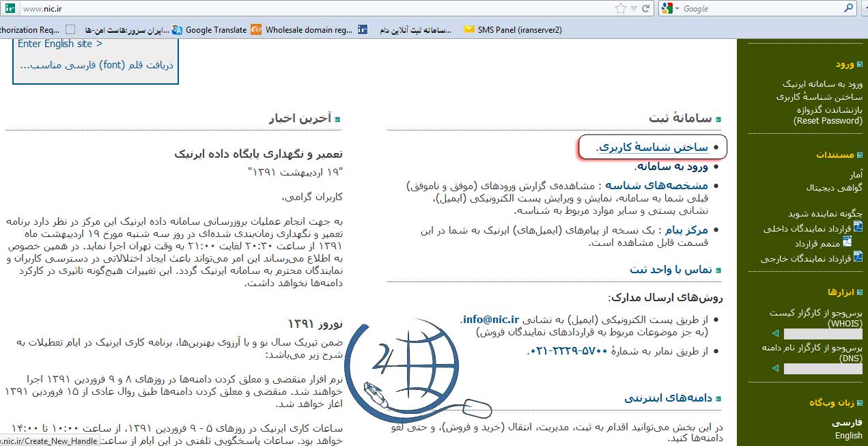Image resolution: width=868 pixels, height=446 pixels.
Task: Click the square icon next to ورود heading
Action: (860, 64)
